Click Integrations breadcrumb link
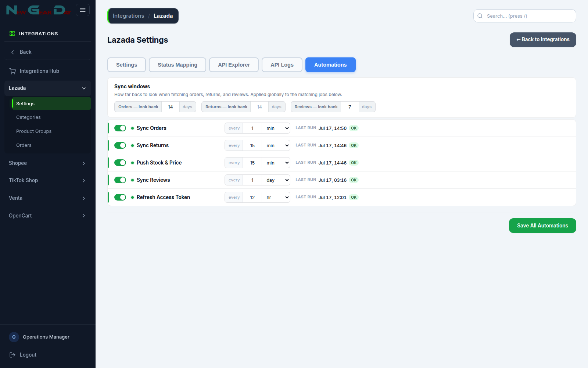 (128, 16)
